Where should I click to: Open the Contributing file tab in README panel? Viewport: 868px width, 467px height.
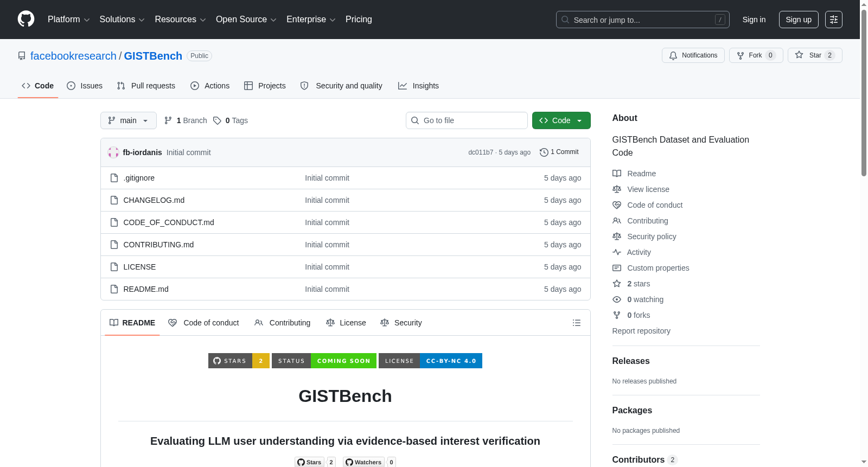(x=282, y=323)
